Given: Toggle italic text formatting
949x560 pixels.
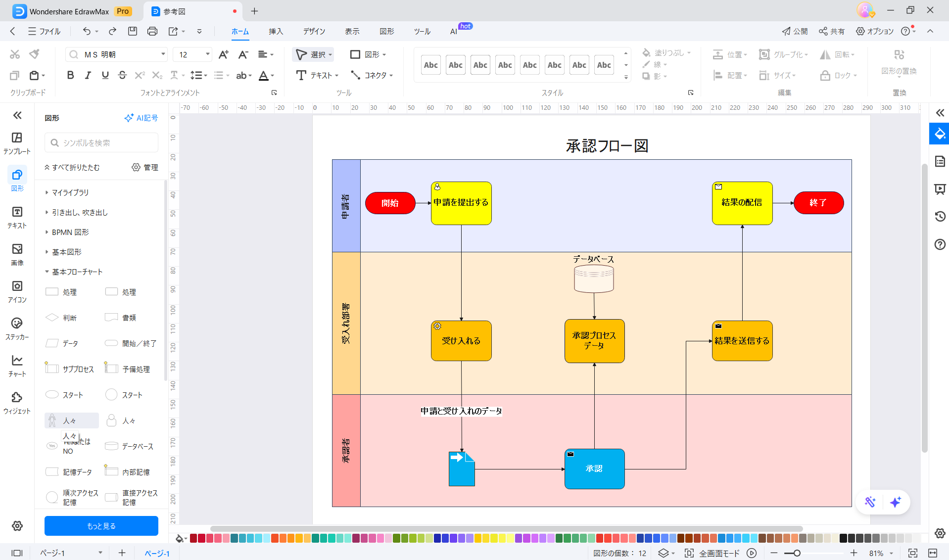Looking at the screenshot, I should tap(88, 75).
